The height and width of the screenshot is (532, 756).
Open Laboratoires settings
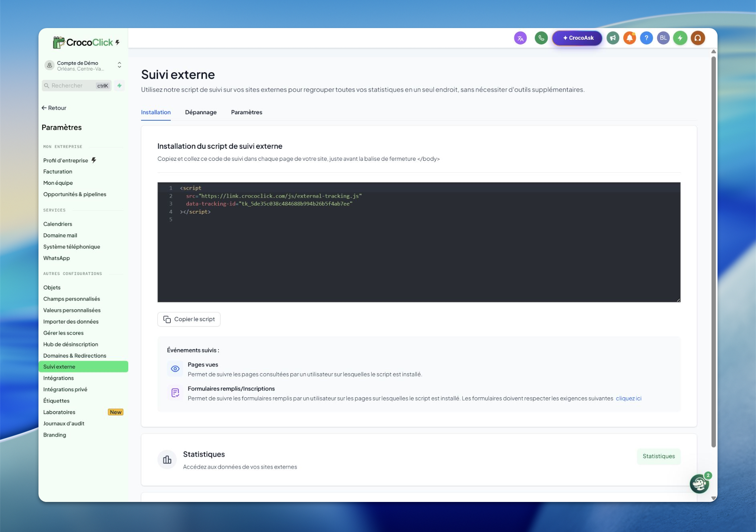59,412
